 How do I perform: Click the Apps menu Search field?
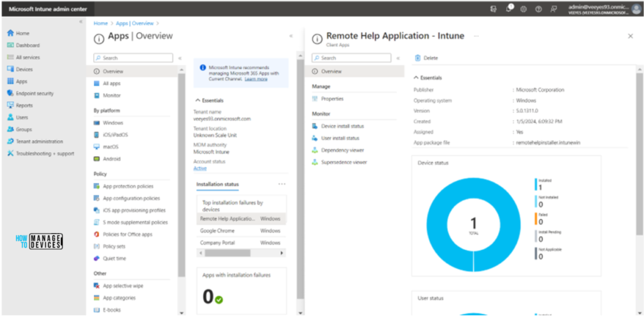133,58
